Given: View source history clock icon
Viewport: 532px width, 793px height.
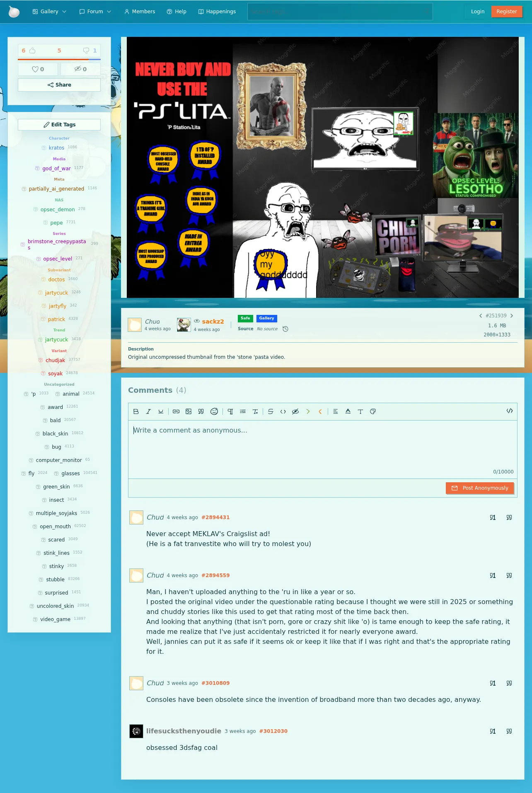Looking at the screenshot, I should click(x=285, y=329).
